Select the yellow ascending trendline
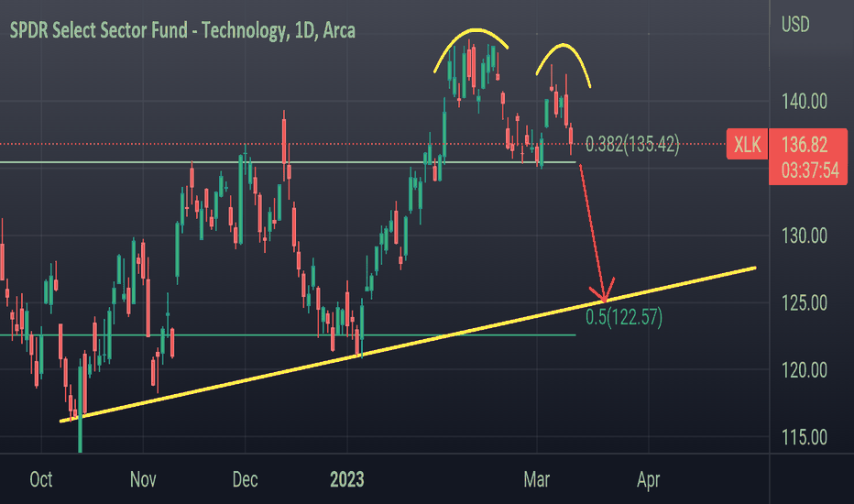854x504 pixels. pos(408,345)
